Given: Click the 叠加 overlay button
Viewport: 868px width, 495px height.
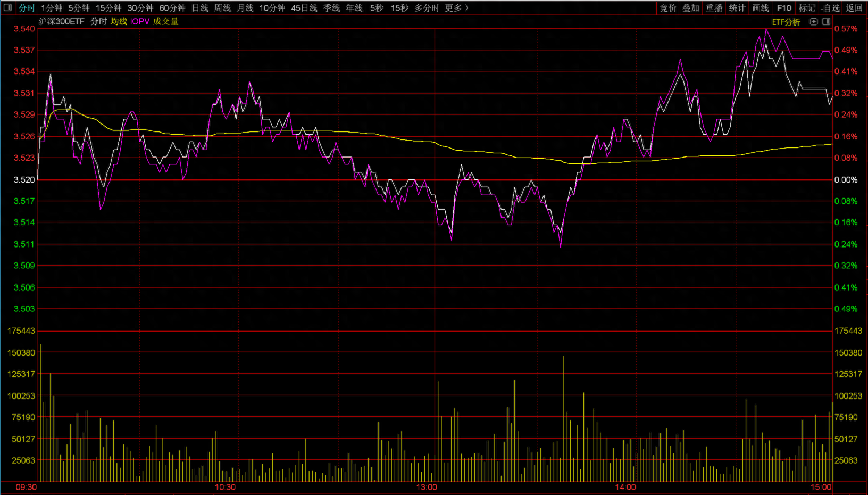Looking at the screenshot, I should [691, 8].
